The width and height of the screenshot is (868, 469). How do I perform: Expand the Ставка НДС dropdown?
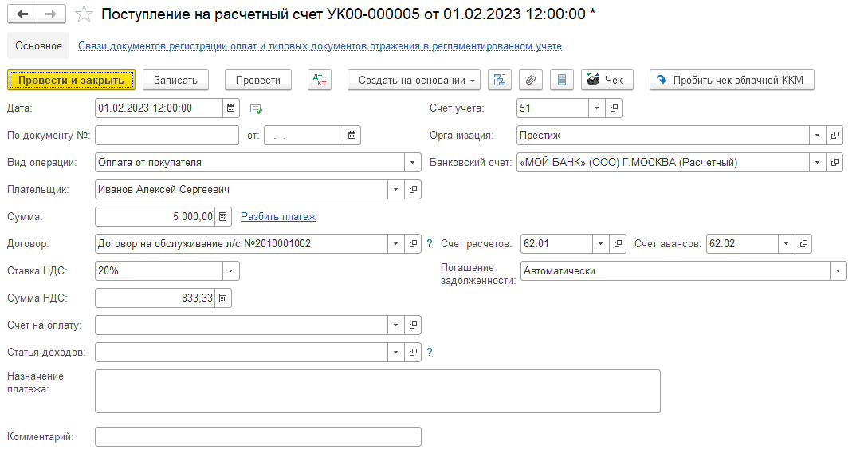[230, 271]
